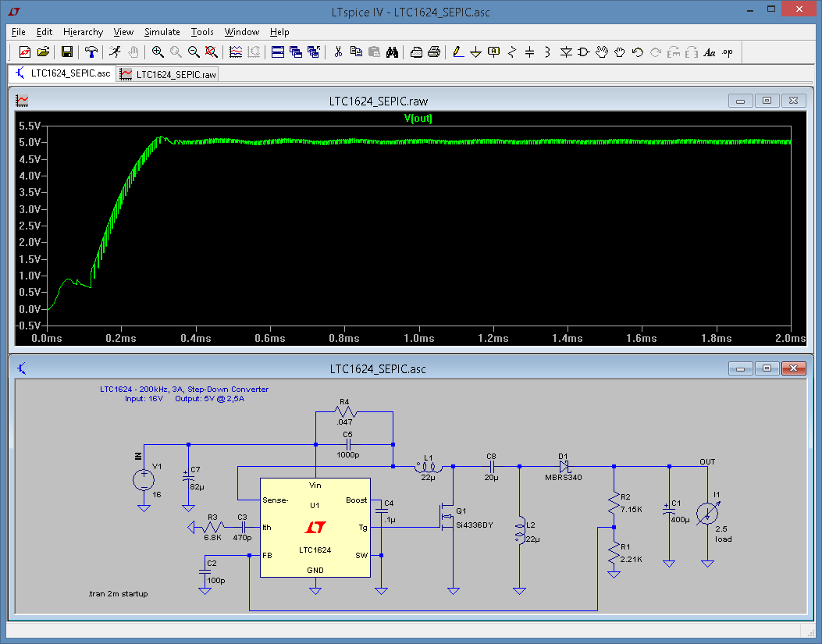The width and height of the screenshot is (822, 644).
Task: Click the .tran 2m startup directive
Action: click(118, 594)
